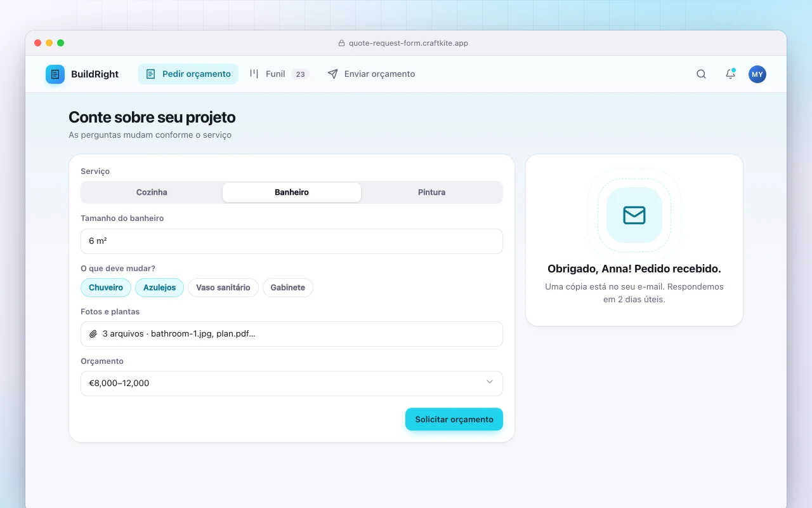Select the Banheiro service option

coord(292,192)
